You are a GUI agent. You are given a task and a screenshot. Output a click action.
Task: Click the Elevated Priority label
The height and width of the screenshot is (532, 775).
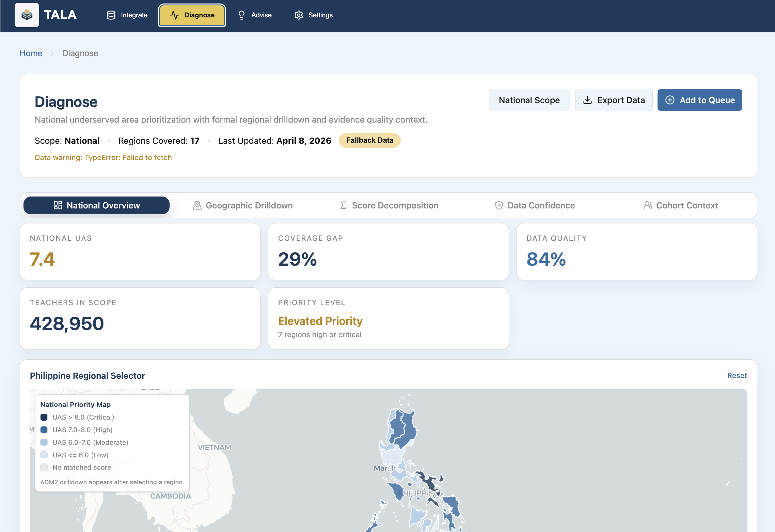click(x=320, y=321)
